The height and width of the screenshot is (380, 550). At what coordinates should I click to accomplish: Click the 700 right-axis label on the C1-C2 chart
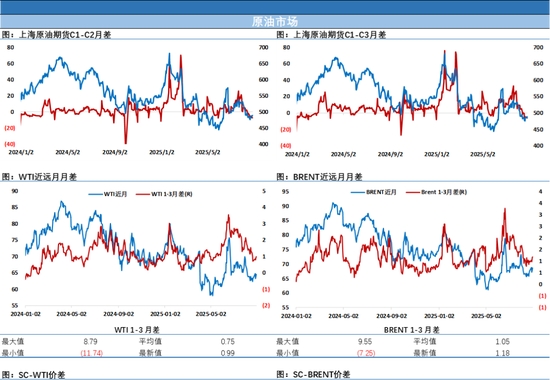263,47
